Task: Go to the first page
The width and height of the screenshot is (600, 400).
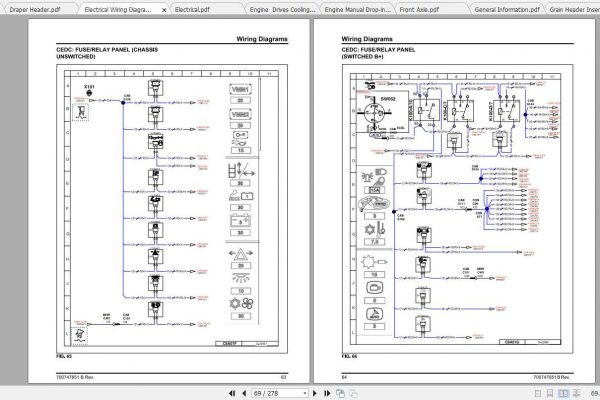Action: pyautogui.click(x=232, y=393)
